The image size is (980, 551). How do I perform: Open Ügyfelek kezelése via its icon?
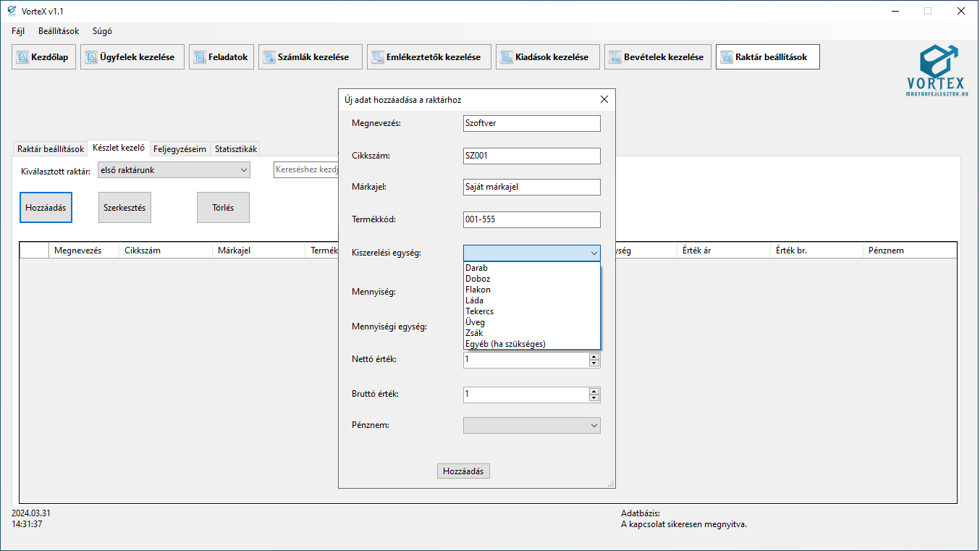(91, 57)
